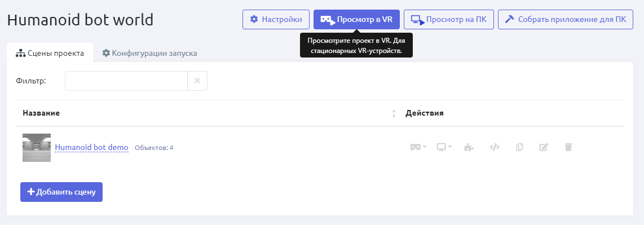Launch Просмотр в VR for the project
Screen dimensions: 644x225
(x=356, y=20)
